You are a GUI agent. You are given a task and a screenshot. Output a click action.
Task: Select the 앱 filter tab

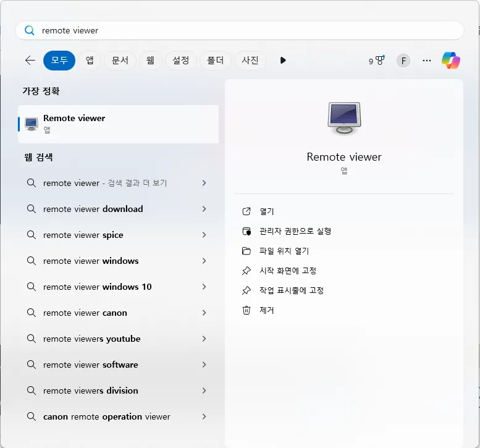(90, 61)
